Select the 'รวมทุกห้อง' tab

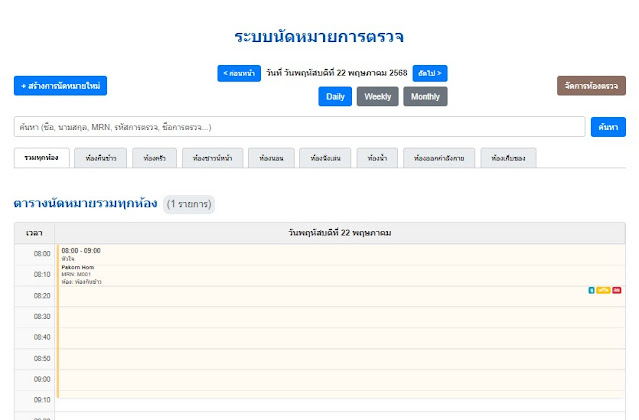point(41,158)
